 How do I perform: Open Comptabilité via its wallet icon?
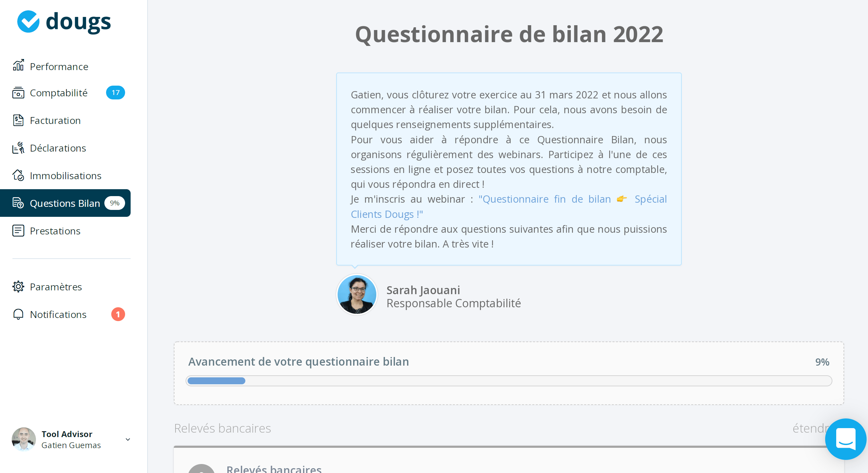[18, 93]
